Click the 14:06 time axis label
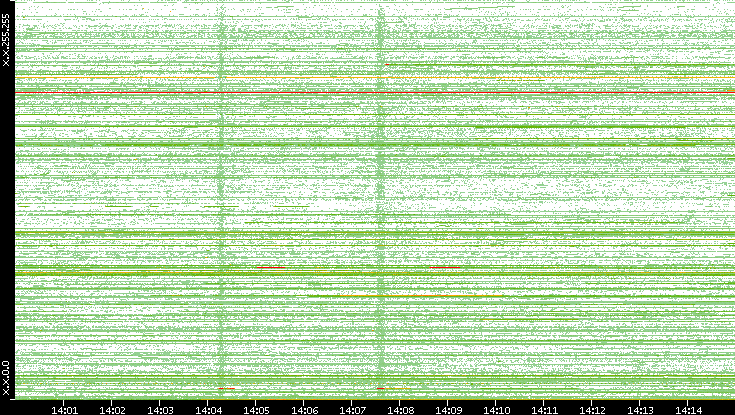This screenshot has height=415, width=735. [304, 410]
